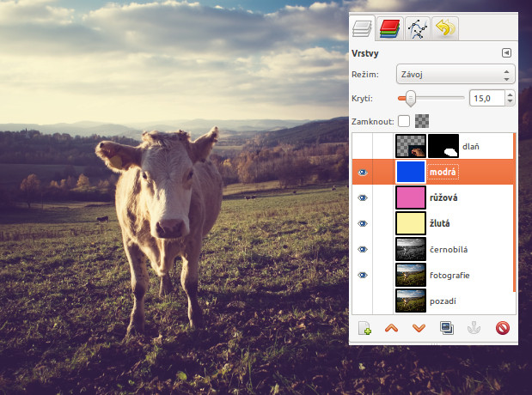Select the pozadí layer thumbnail
Viewport: 532px width, 395px height.
point(411,301)
